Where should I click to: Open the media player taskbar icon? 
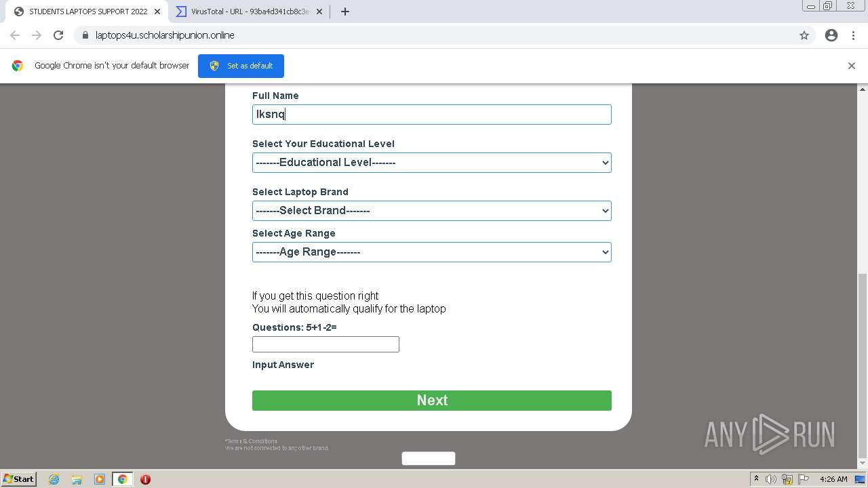coord(100,479)
